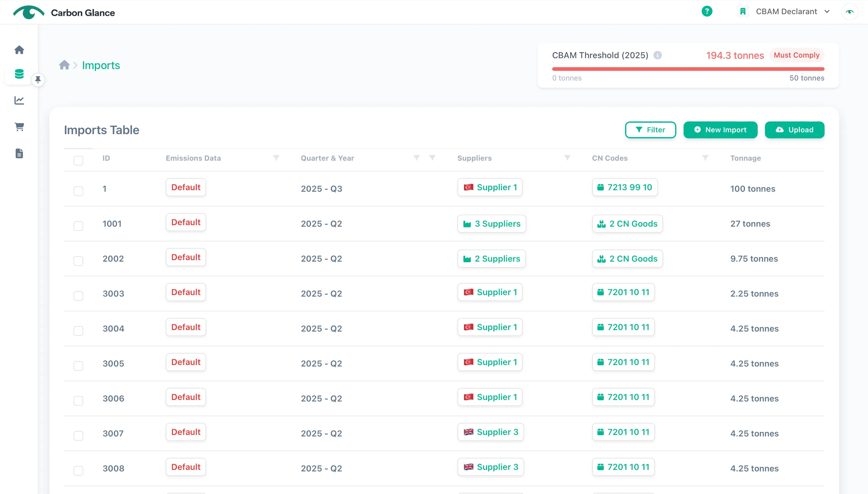Select the checkbox for import 3004
Screen dimensions: 868x494
[x=78, y=331]
